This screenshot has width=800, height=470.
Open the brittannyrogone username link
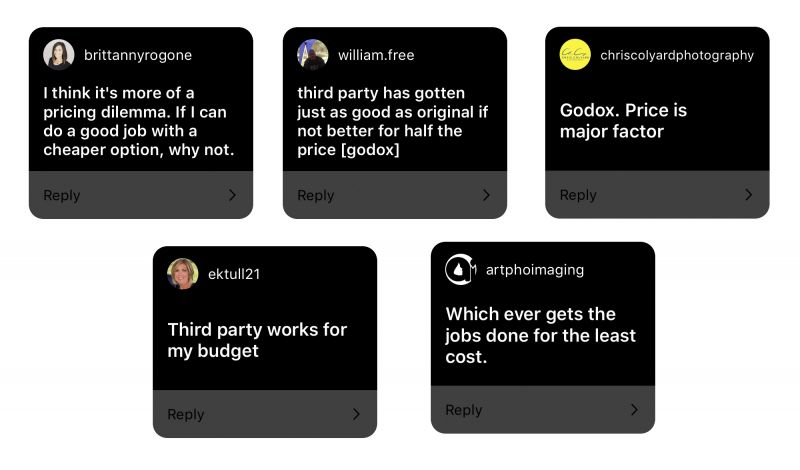tap(138, 55)
